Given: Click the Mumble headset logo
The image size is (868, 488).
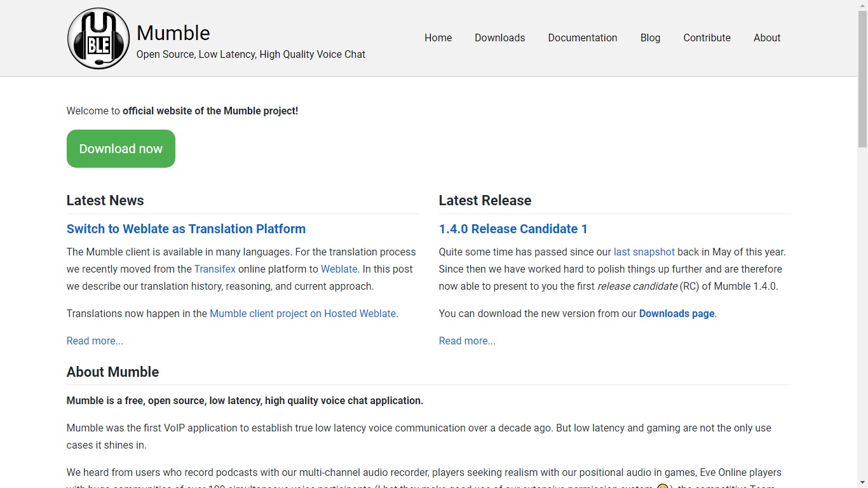Looking at the screenshot, I should point(98,38).
